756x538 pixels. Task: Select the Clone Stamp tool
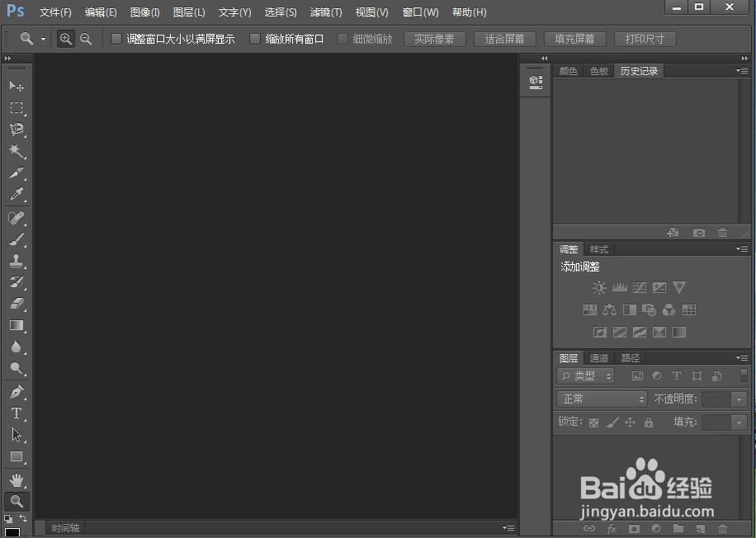click(17, 261)
